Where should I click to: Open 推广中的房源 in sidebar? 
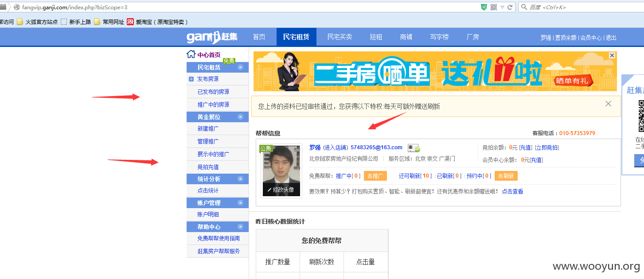214,105
